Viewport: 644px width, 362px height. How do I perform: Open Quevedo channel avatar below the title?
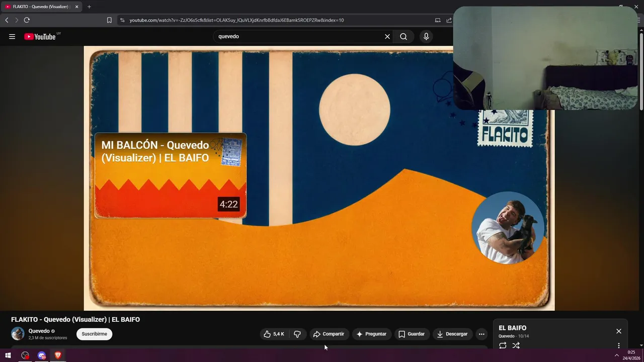(18, 334)
